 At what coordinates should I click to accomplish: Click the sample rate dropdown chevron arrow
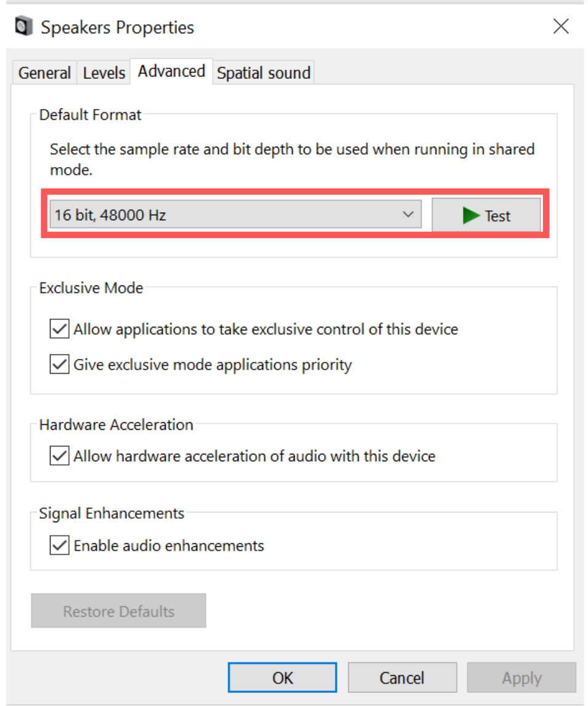coord(407,215)
